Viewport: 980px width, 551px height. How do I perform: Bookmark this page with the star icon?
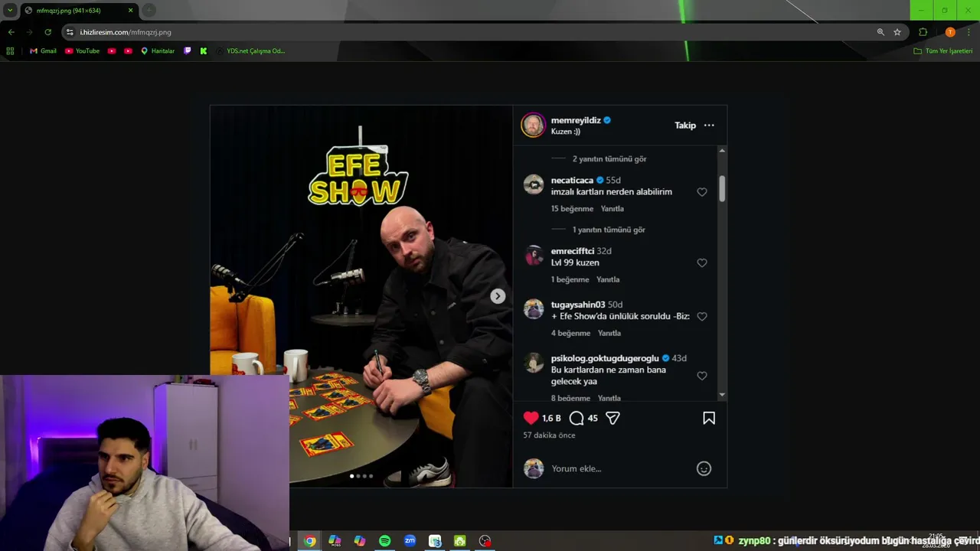(x=897, y=32)
